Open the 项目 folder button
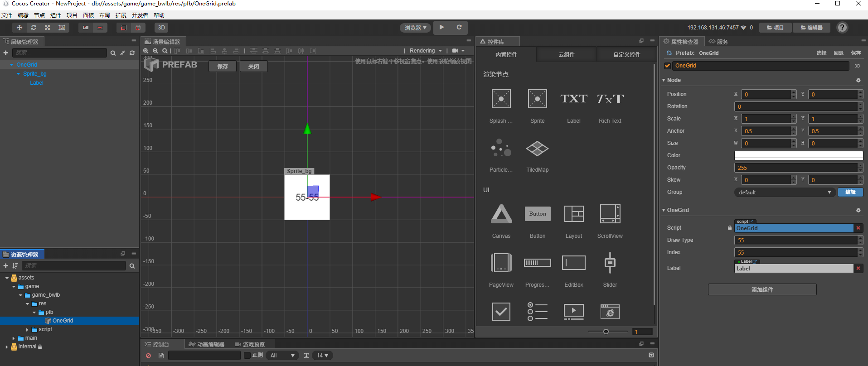The image size is (868, 366). pyautogui.click(x=775, y=28)
